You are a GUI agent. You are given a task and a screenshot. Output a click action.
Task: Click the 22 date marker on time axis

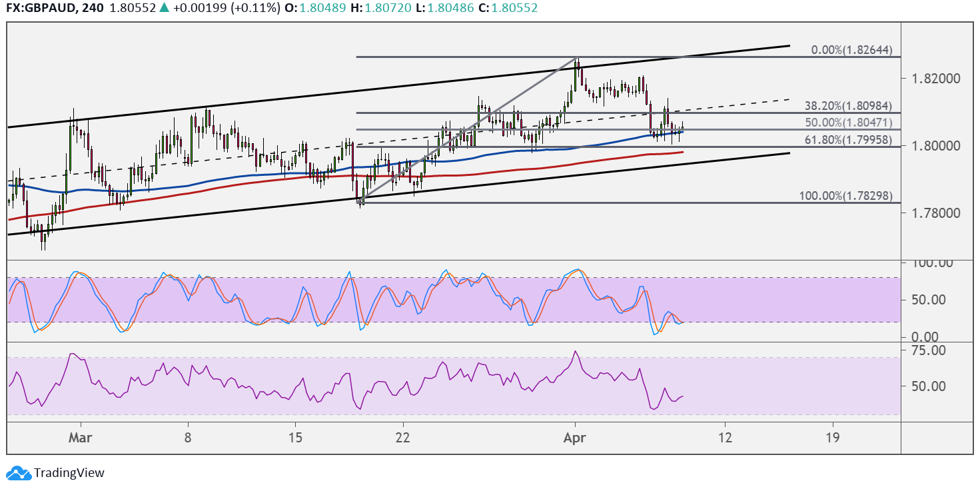(x=403, y=437)
